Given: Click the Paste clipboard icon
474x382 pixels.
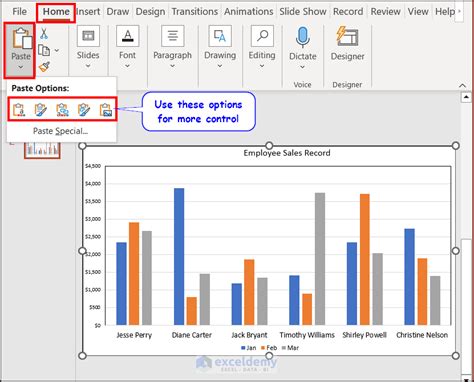Looking at the screenshot, I should point(22,38).
